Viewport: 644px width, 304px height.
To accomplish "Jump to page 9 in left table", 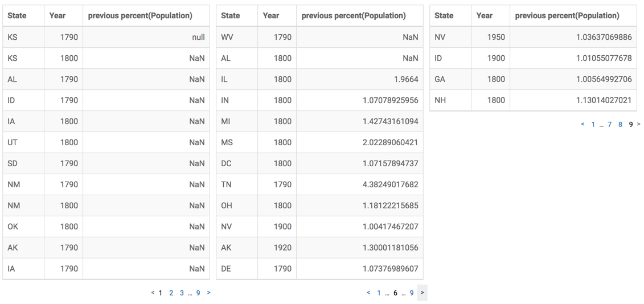I will 198,293.
